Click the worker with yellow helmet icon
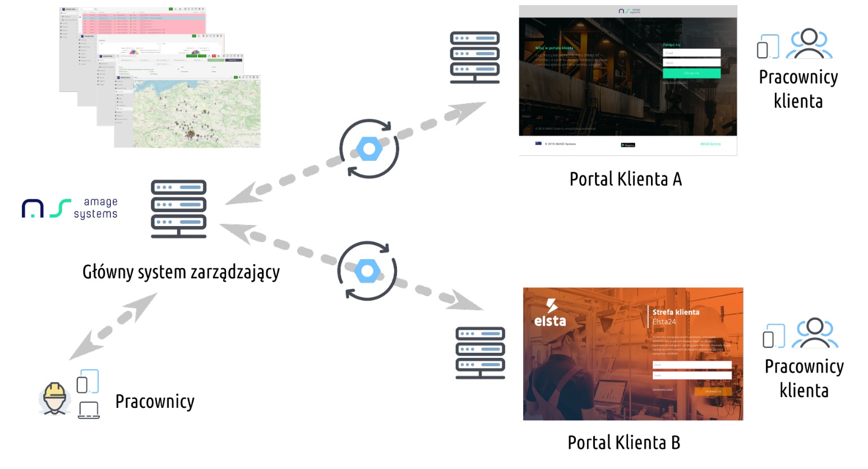Image resolution: width=868 pixels, height=469 pixels. 54,398
